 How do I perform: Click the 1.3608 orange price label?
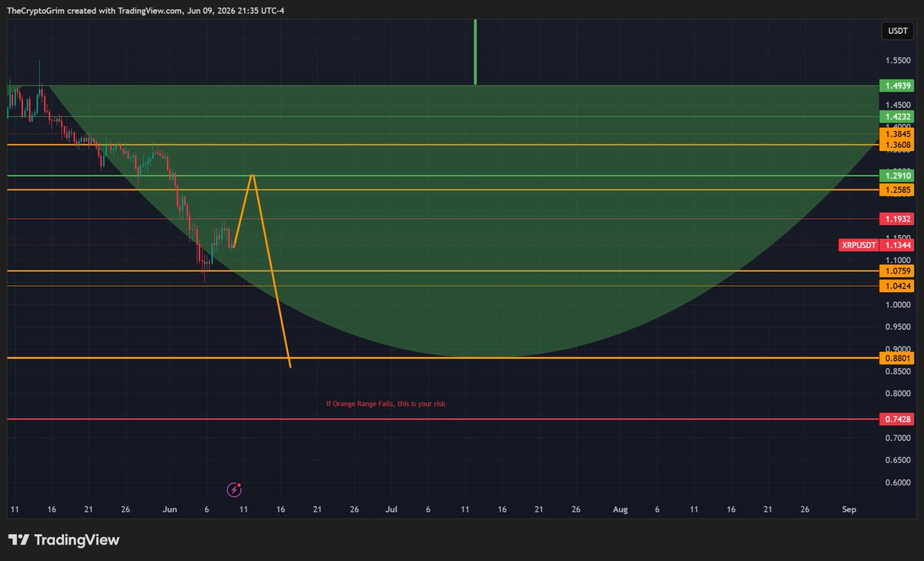896,145
